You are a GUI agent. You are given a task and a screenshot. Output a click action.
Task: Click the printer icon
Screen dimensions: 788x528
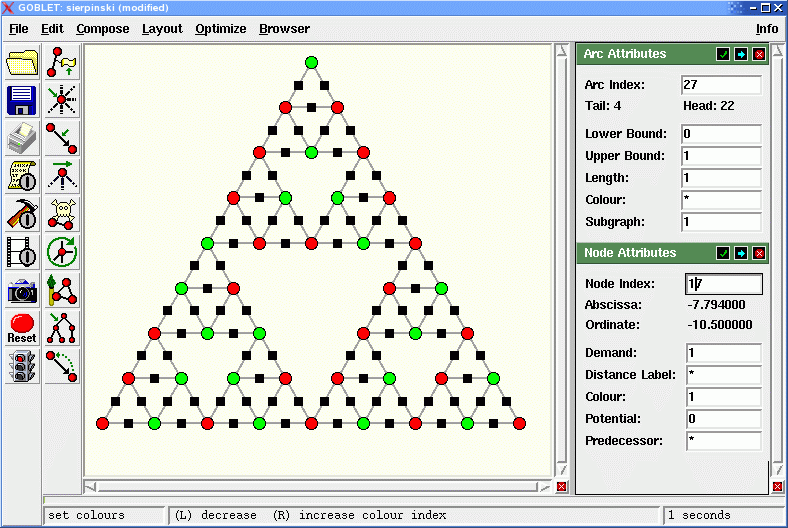pyautogui.click(x=22, y=138)
